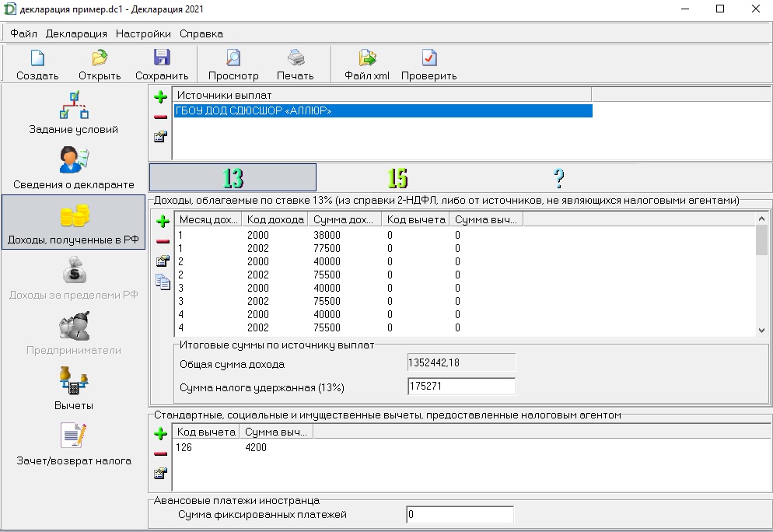Open the Настройки menu
Image resolution: width=773 pixels, height=532 pixels.
pyautogui.click(x=143, y=33)
